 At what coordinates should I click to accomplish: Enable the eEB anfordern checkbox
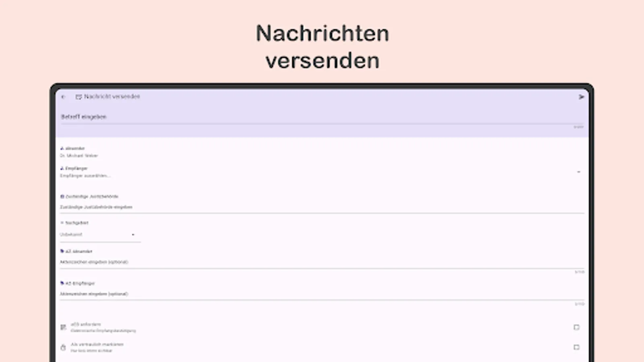578,327
